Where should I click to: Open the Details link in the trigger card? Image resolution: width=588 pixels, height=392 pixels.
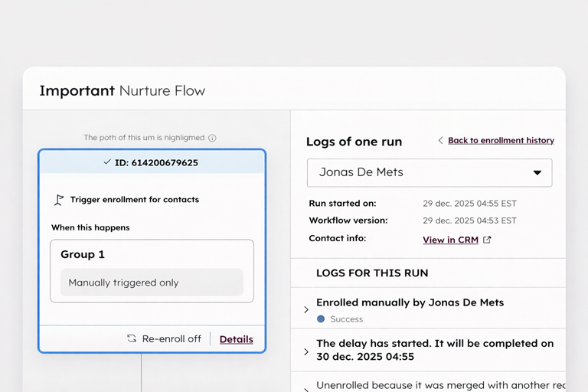tap(236, 339)
